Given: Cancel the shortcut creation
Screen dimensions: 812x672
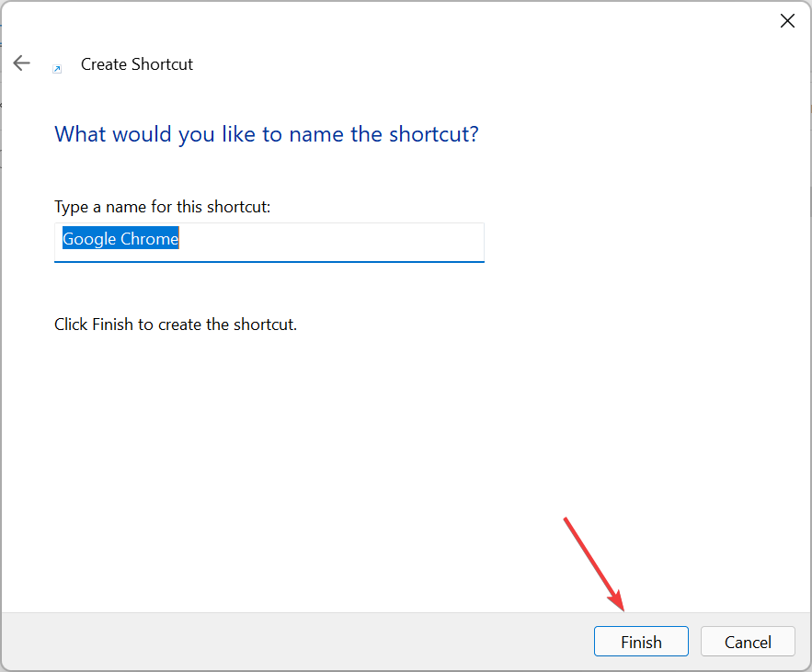Looking at the screenshot, I should pos(748,641).
